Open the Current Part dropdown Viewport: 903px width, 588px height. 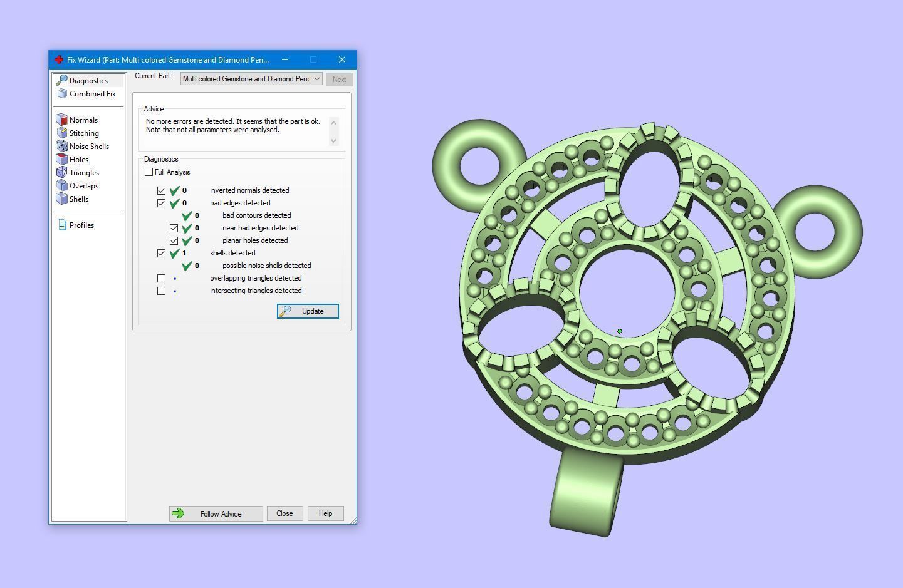[x=251, y=79]
